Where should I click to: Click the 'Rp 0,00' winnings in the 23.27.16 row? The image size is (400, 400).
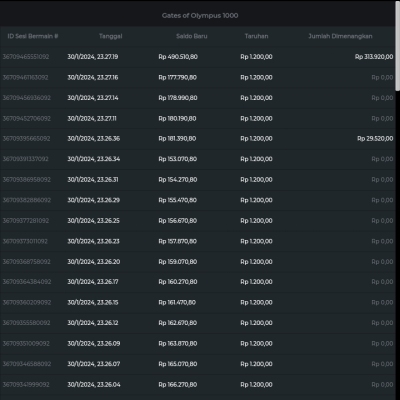click(382, 77)
